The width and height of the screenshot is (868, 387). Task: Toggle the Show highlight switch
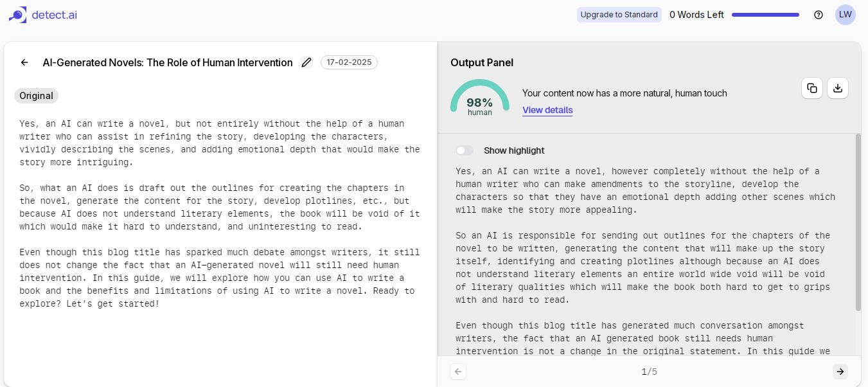click(465, 150)
